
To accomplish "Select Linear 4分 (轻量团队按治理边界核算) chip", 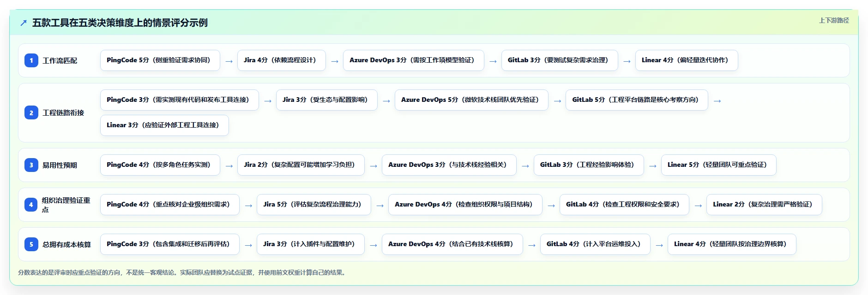I will pyautogui.click(x=732, y=244).
